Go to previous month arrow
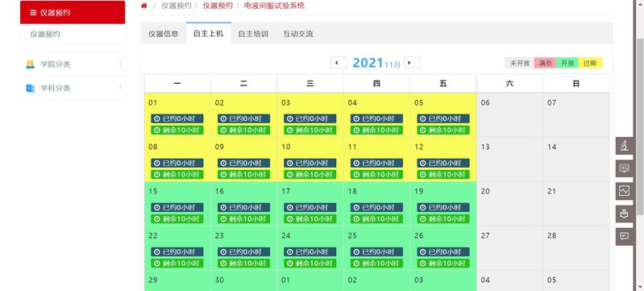Viewport: 644px width, 291px height. click(339, 63)
